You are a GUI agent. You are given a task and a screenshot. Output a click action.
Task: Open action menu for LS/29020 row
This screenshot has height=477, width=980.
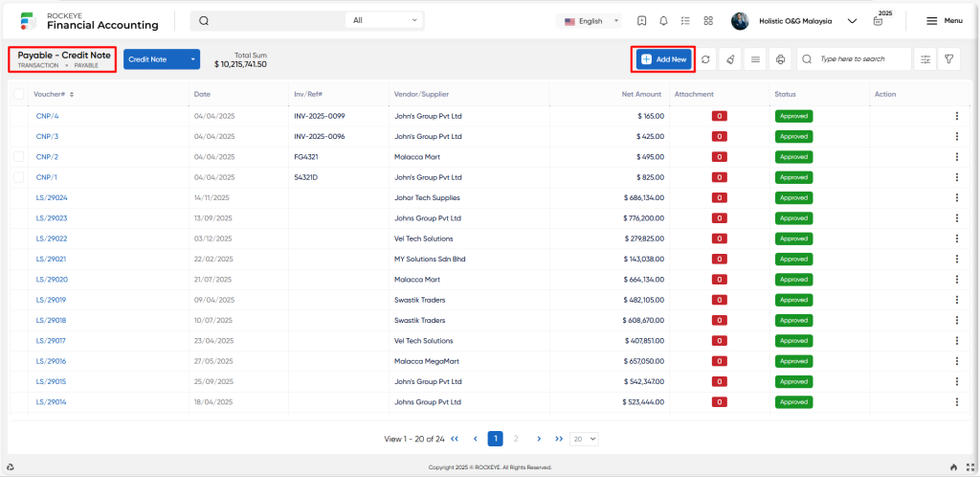tap(956, 280)
